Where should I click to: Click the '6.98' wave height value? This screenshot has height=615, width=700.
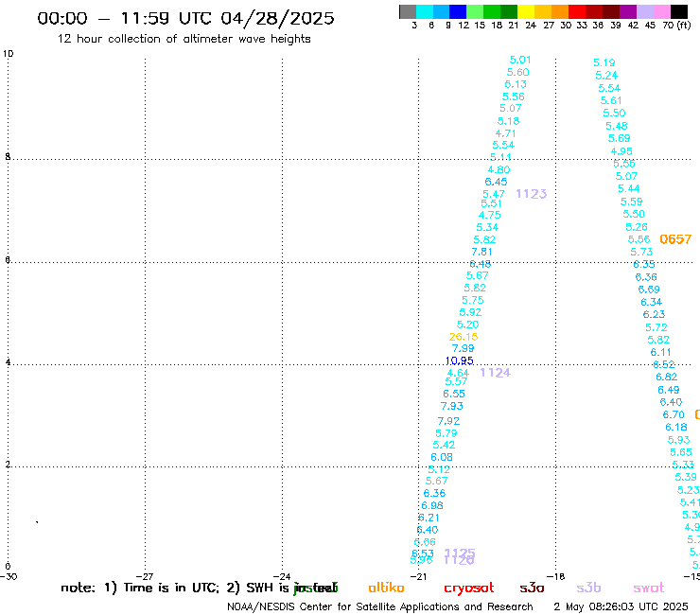432,505
